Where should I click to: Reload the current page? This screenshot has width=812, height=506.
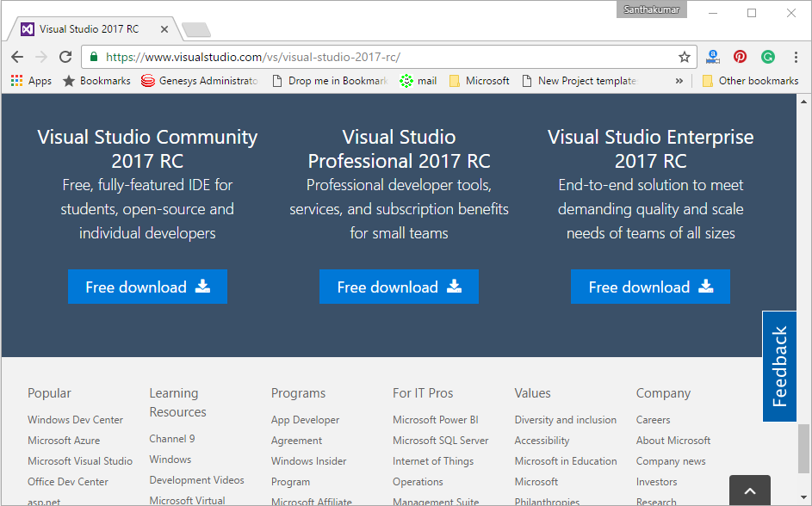65,57
